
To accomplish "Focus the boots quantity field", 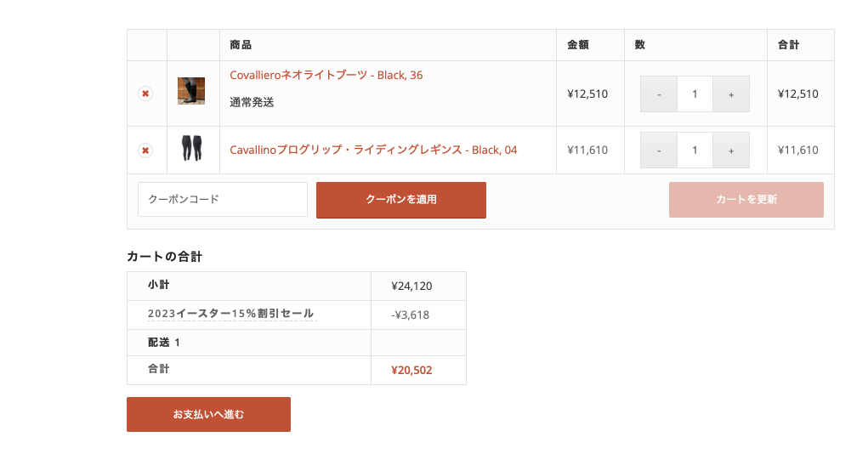I will pyautogui.click(x=695, y=94).
